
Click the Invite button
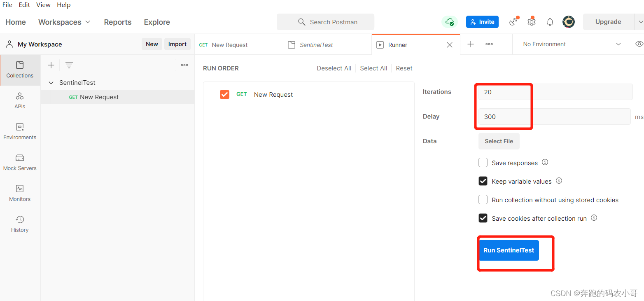click(482, 22)
